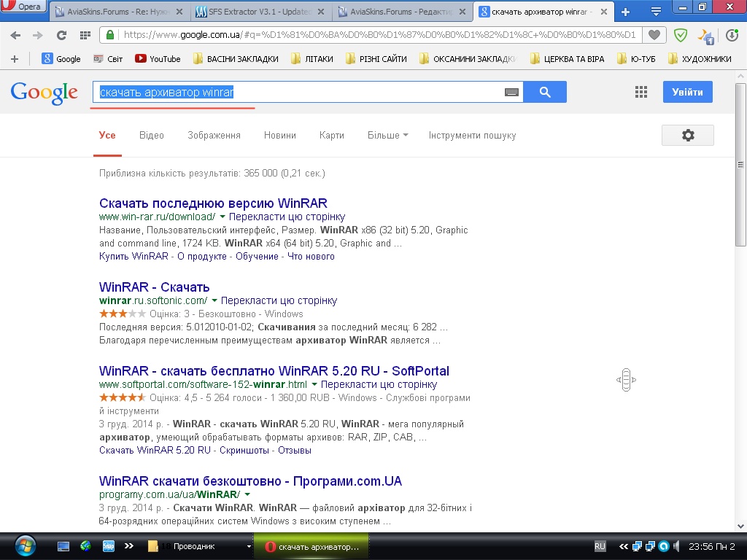The image size is (747, 560).
Task: Click the green padlock security icon
Action: (x=110, y=35)
